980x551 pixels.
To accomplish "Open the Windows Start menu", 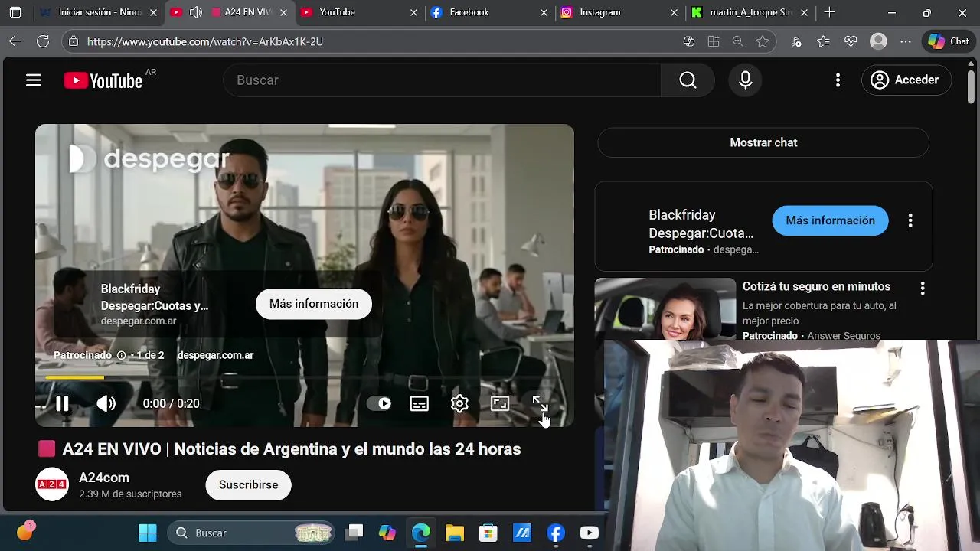I will [x=147, y=533].
